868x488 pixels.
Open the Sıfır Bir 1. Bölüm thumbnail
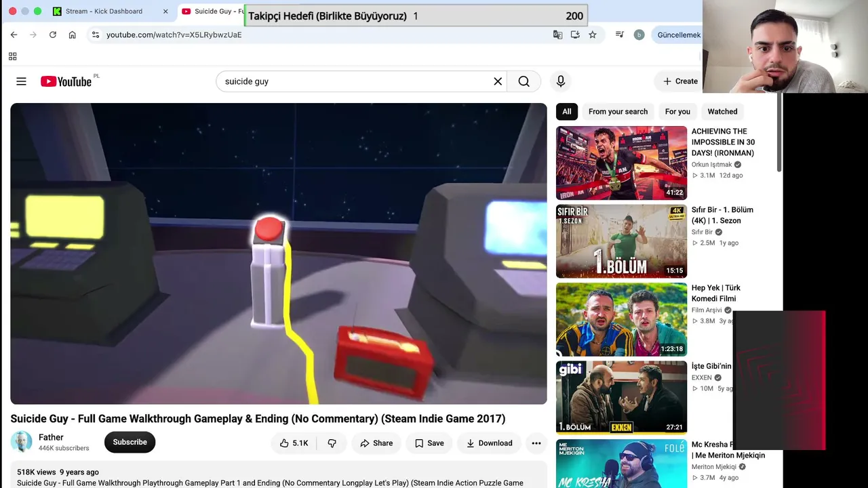(x=621, y=241)
